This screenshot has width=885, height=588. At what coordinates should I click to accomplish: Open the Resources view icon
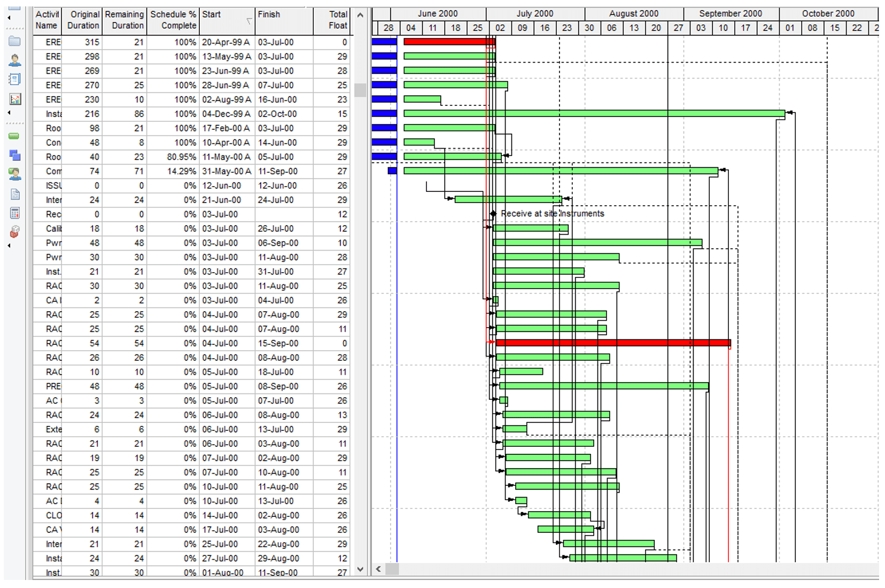click(x=14, y=60)
